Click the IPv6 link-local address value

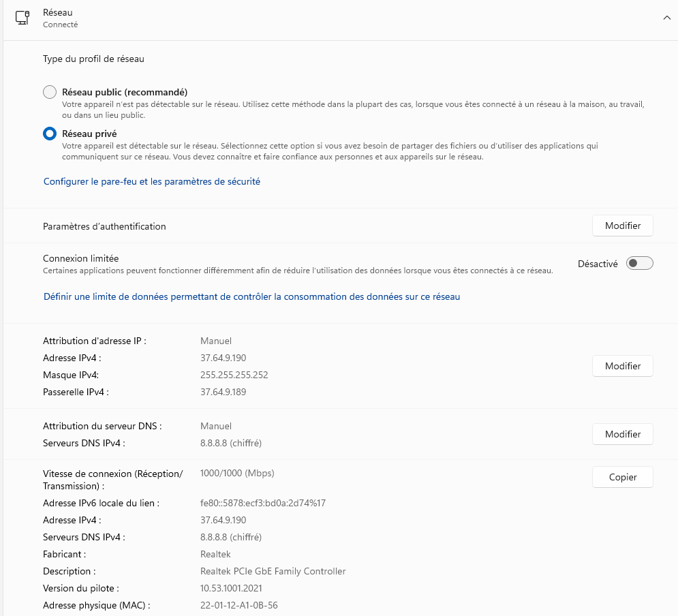[x=262, y=503]
